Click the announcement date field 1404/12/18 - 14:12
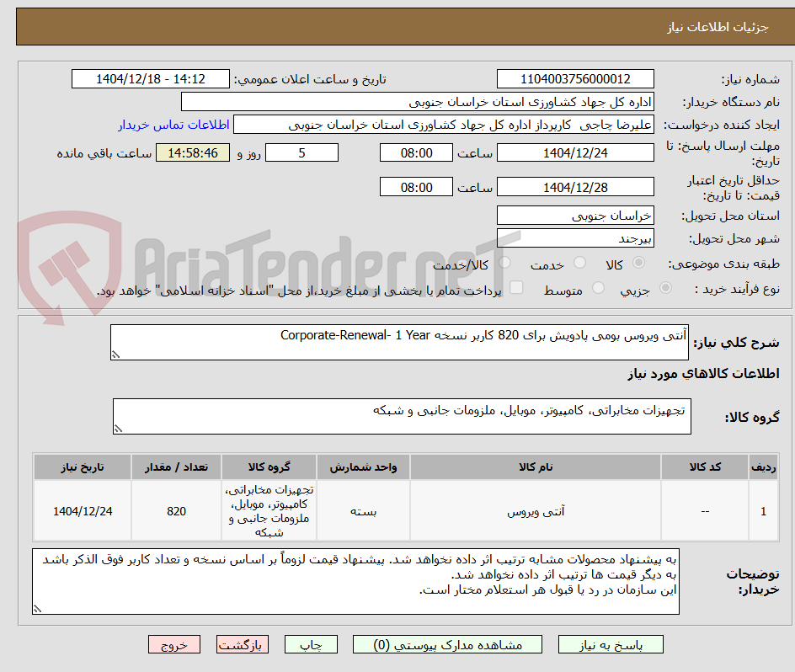 [151, 79]
